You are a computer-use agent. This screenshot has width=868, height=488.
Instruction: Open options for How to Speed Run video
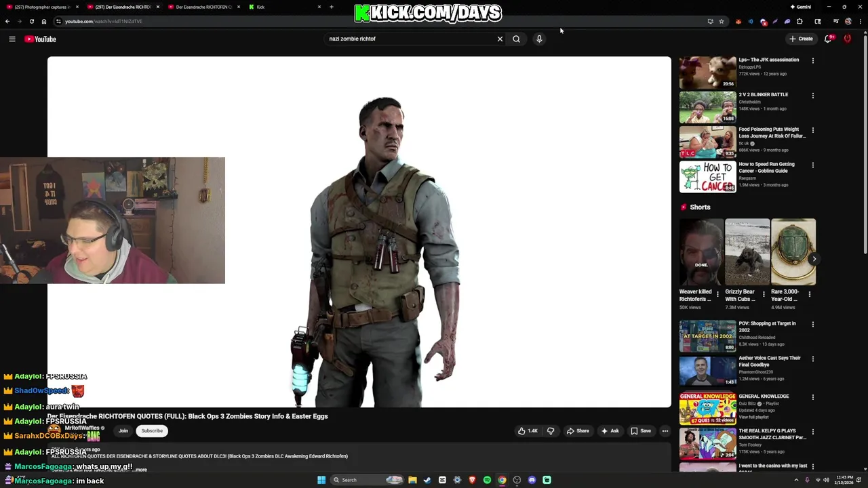pos(813,165)
